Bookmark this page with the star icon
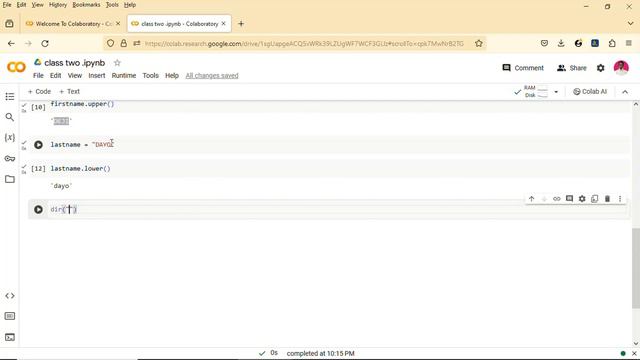 point(479,43)
